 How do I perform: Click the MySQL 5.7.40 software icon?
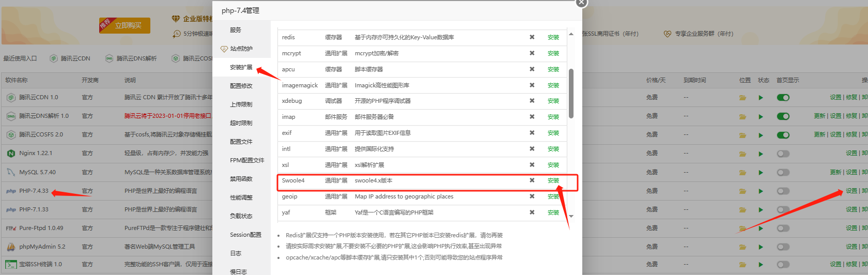11,172
